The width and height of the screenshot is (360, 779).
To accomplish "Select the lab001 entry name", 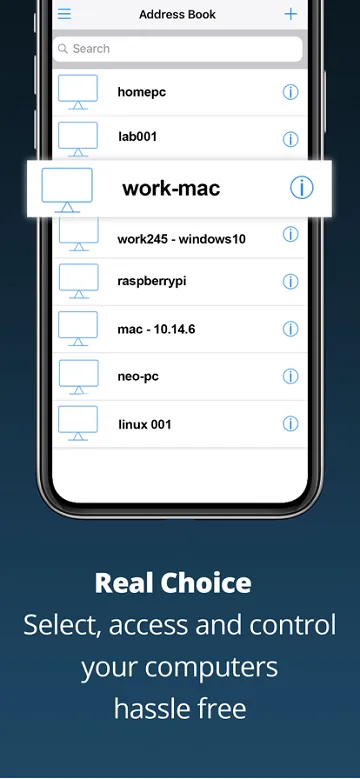I will [x=138, y=136].
